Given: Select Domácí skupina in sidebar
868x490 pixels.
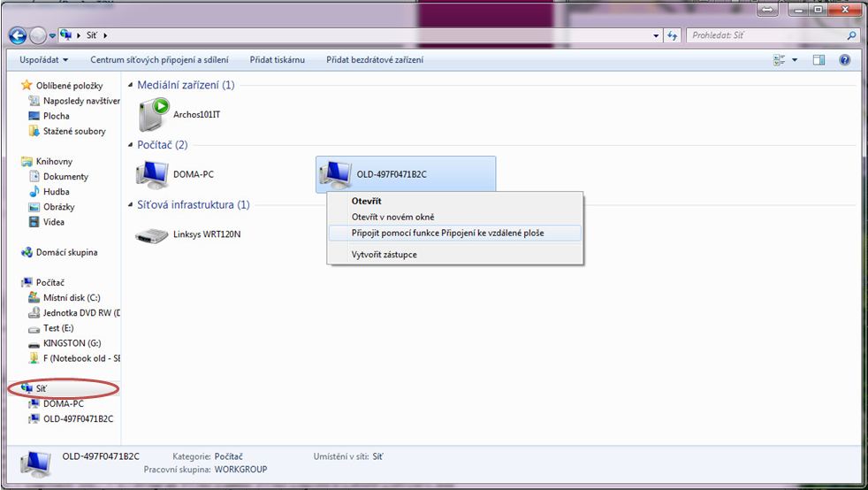Looking at the screenshot, I should point(59,252).
